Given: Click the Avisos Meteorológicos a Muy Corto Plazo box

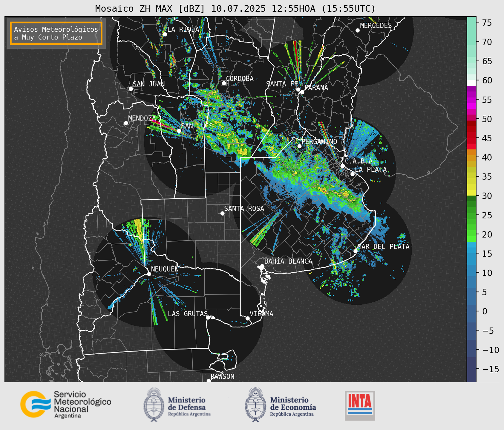Looking at the screenshot, I should pos(56,33).
